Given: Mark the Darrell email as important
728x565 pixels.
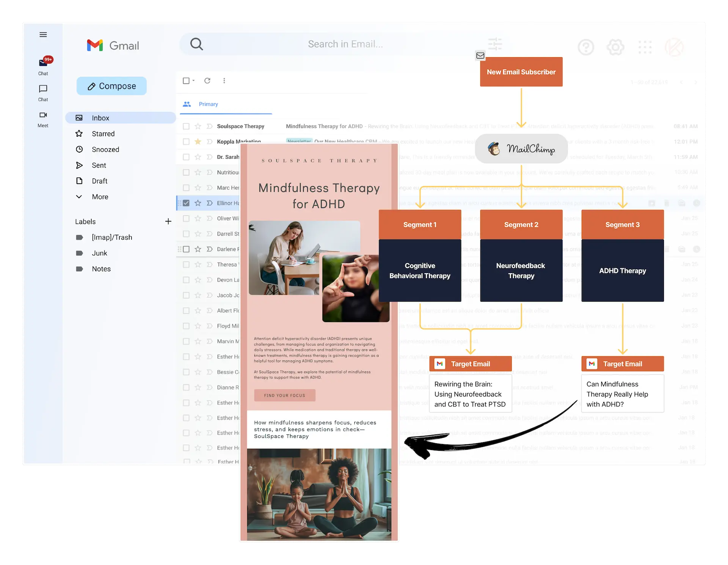Looking at the screenshot, I should (210, 234).
